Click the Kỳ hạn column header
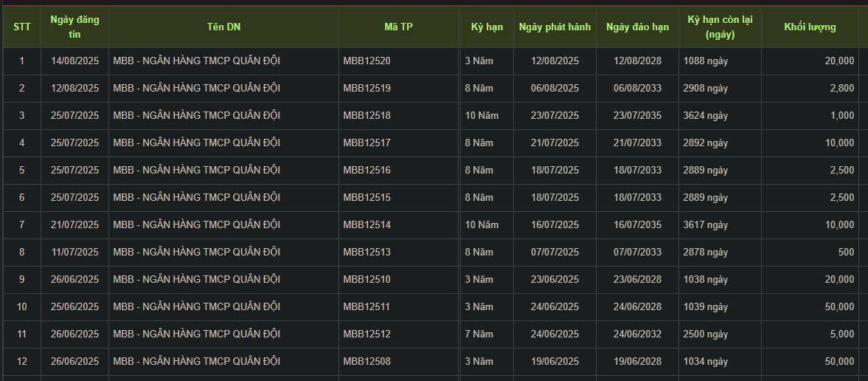 pos(487,27)
